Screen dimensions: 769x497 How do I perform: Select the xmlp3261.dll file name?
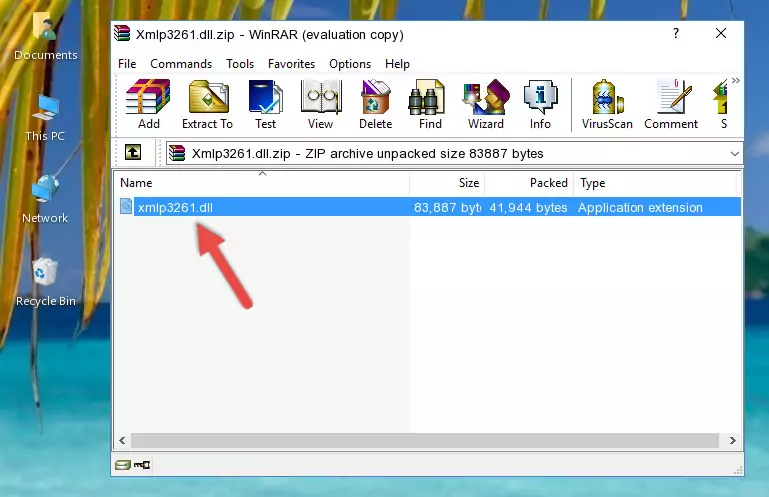(x=175, y=208)
